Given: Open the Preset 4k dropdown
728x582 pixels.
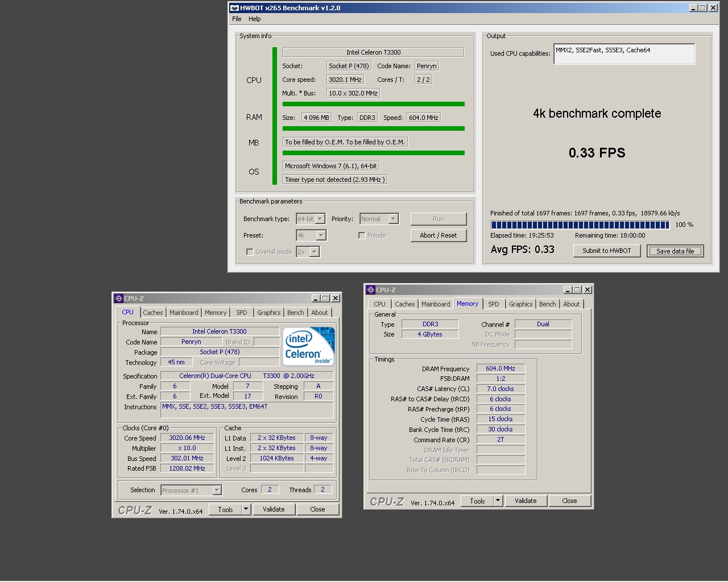Looking at the screenshot, I should point(321,235).
